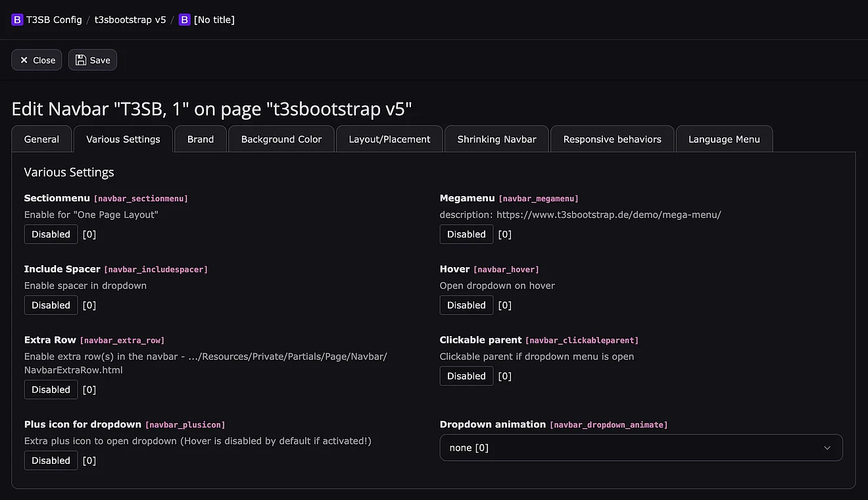Toggle Include Spacer setting

[51, 305]
